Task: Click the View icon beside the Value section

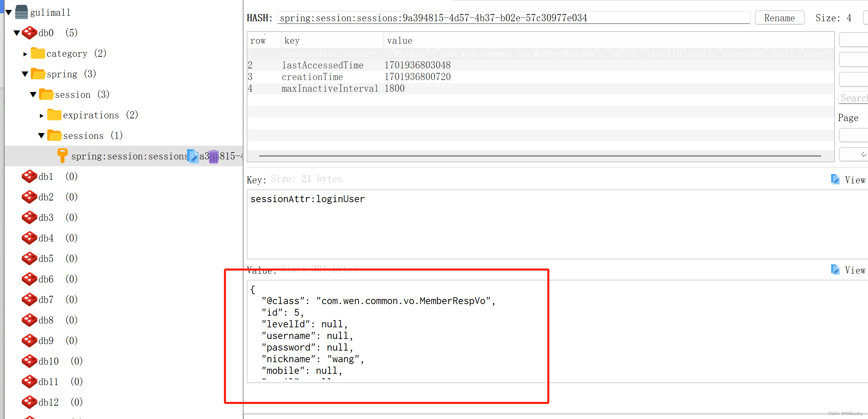Action: 835,270
